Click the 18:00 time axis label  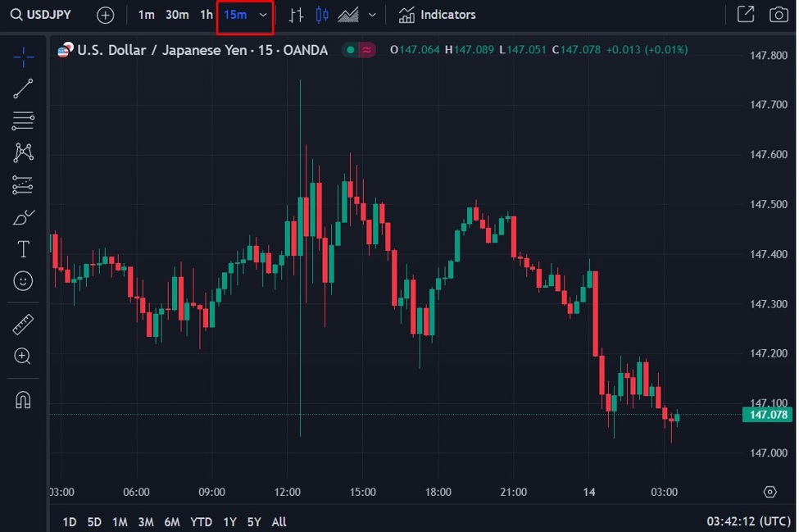(438, 493)
